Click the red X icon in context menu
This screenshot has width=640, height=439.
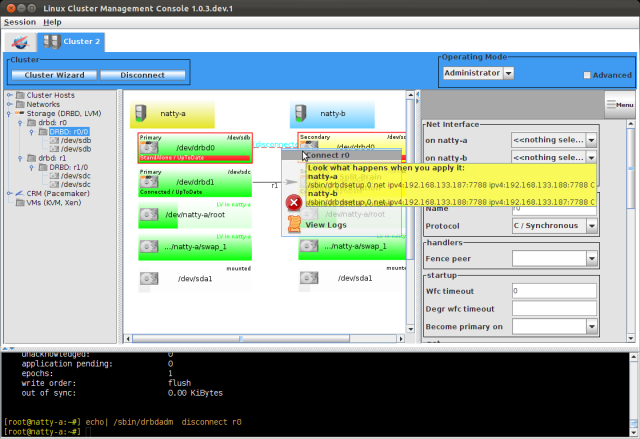tap(294, 202)
